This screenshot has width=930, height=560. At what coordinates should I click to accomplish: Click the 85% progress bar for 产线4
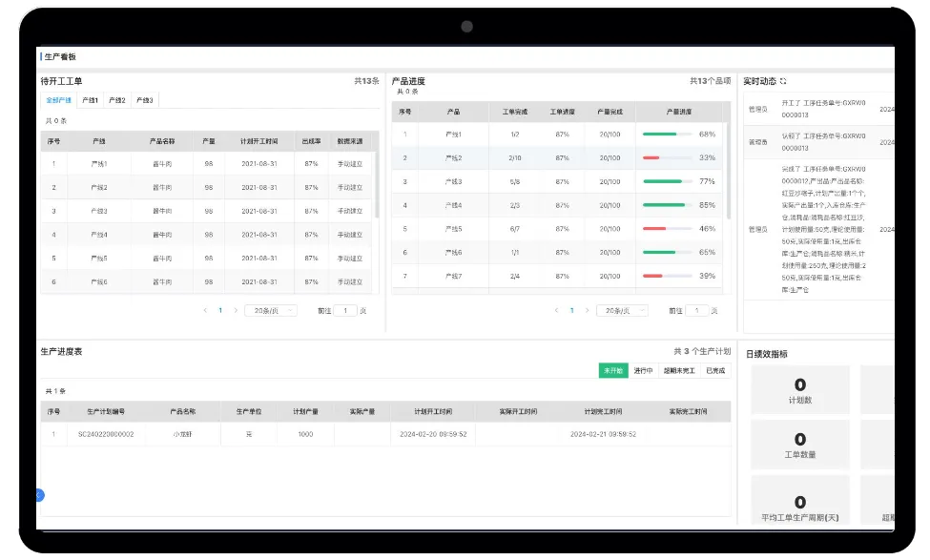point(668,205)
